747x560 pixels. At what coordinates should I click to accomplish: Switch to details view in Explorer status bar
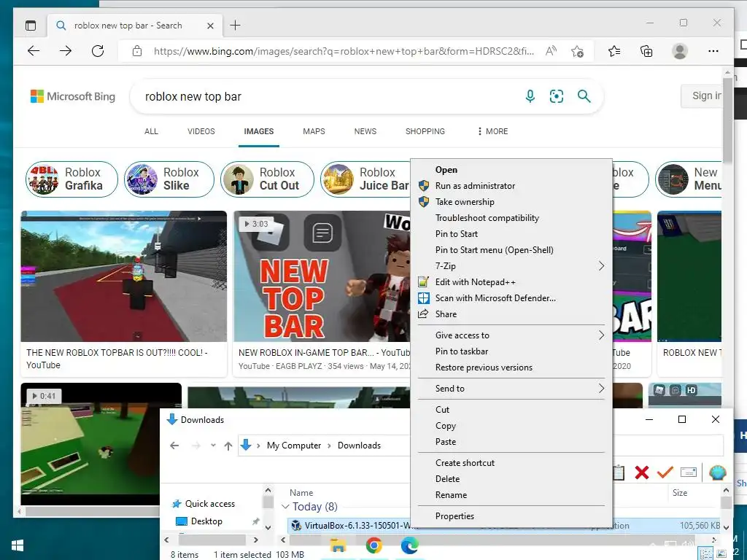tap(706, 554)
